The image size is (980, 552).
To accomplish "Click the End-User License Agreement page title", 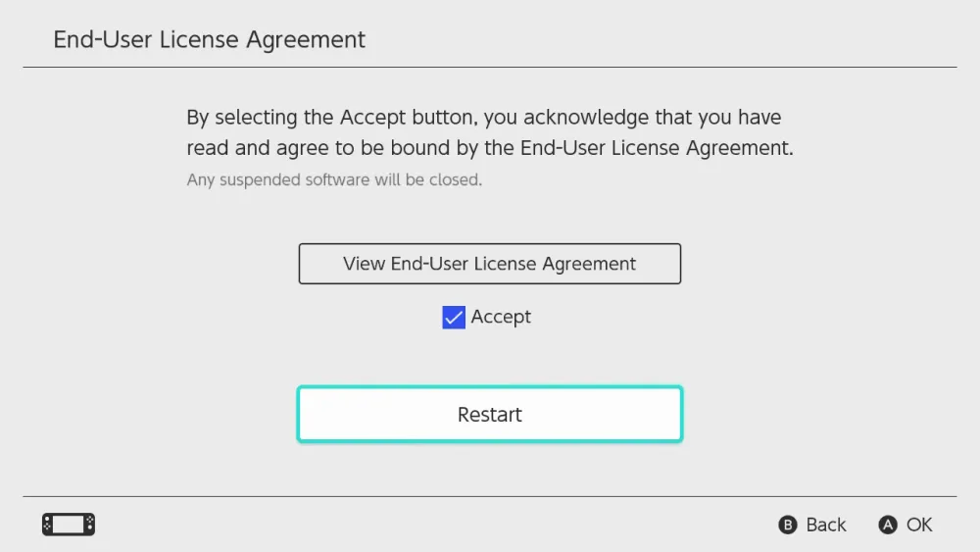I will (209, 40).
